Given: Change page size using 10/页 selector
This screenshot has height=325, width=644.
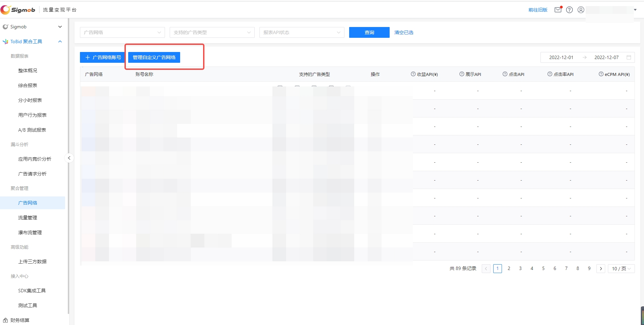Looking at the screenshot, I should [x=621, y=269].
